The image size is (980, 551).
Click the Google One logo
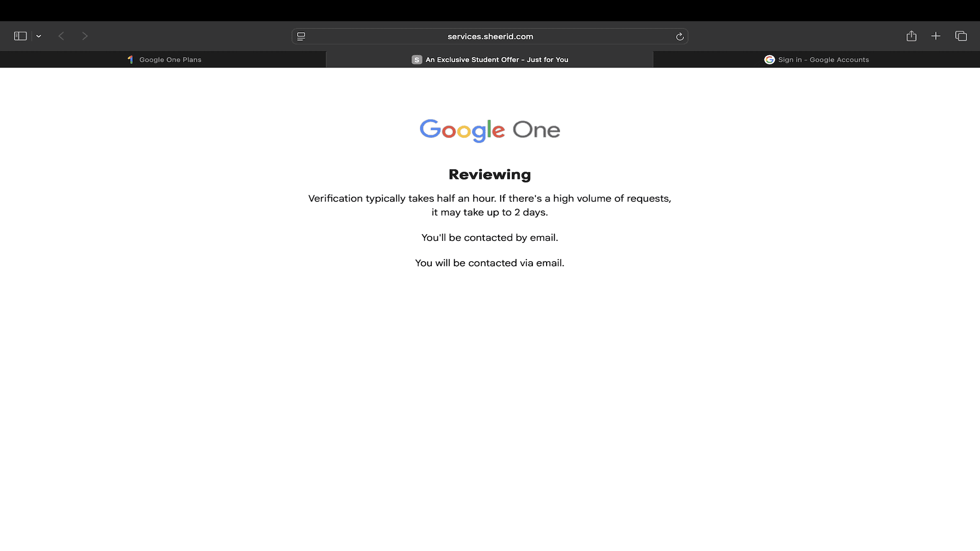(490, 131)
